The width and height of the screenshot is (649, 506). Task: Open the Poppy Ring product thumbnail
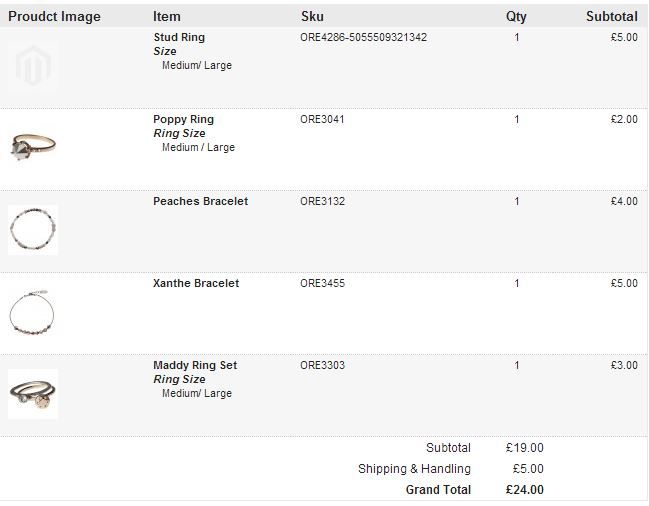click(x=33, y=148)
